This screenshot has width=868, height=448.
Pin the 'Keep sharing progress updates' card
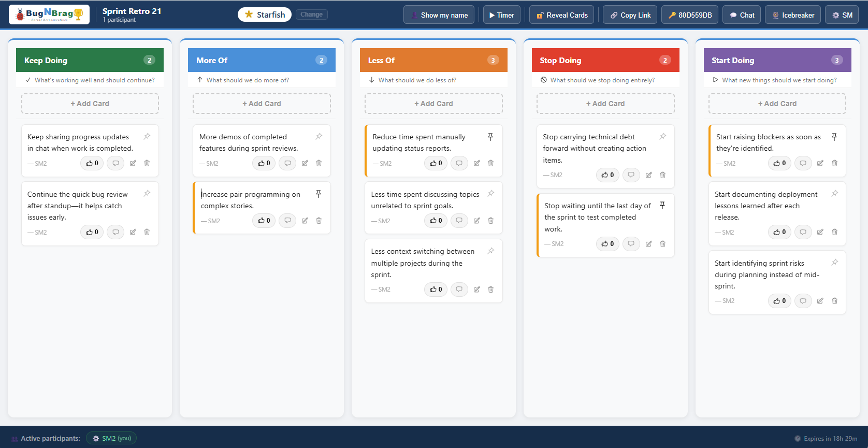click(147, 137)
